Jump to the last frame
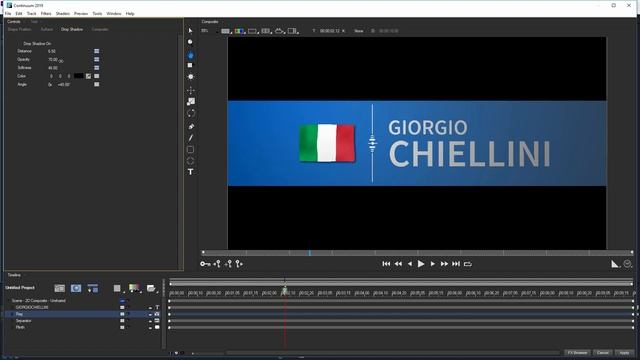Screen dimensions: 640x360 (456, 264)
